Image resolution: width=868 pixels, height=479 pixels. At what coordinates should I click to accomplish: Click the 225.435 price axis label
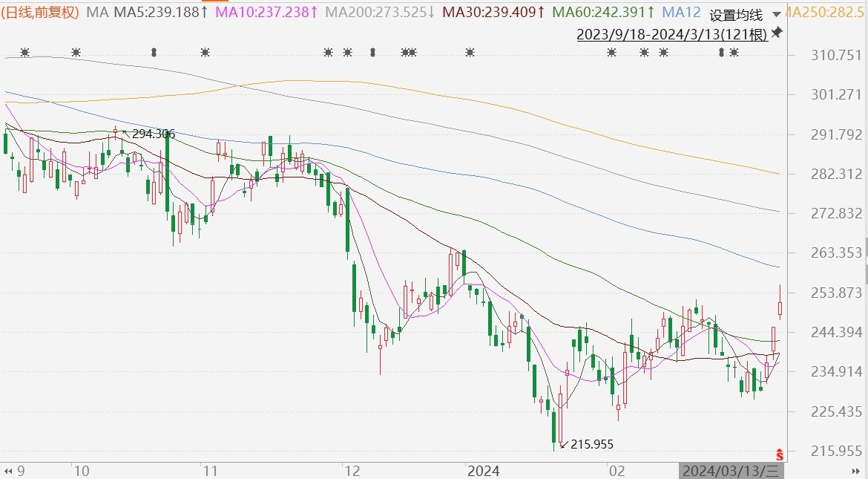tap(836, 411)
